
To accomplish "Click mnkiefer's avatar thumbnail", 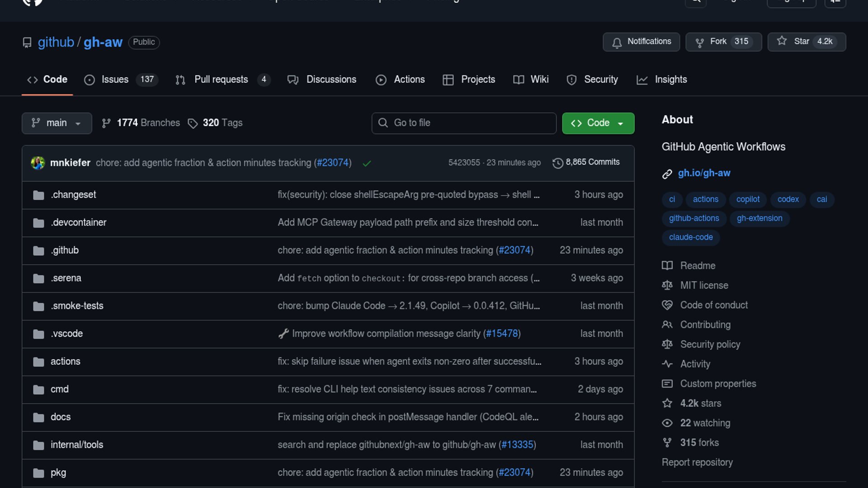I will tap(38, 163).
